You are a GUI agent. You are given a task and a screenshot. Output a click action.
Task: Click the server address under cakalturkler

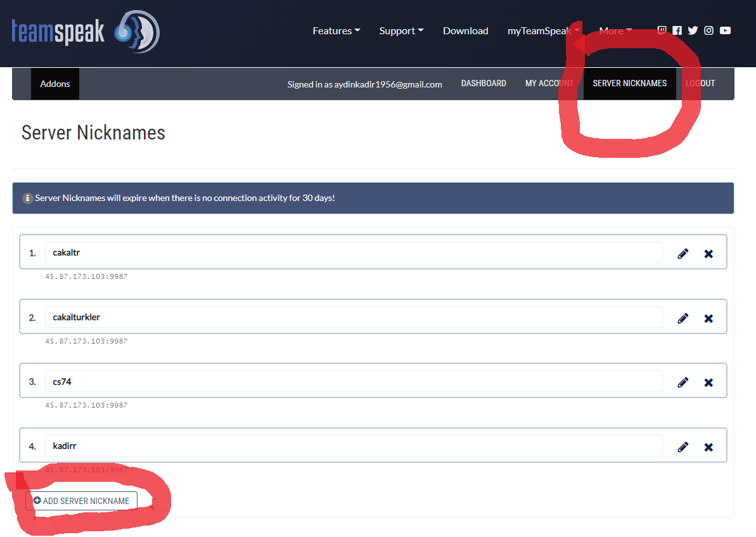pyautogui.click(x=86, y=341)
